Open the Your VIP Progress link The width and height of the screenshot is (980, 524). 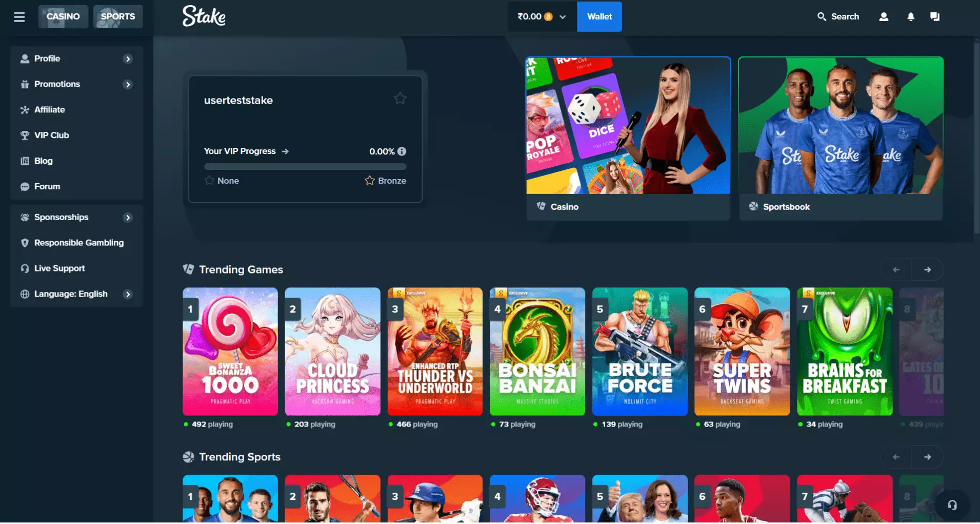click(246, 151)
